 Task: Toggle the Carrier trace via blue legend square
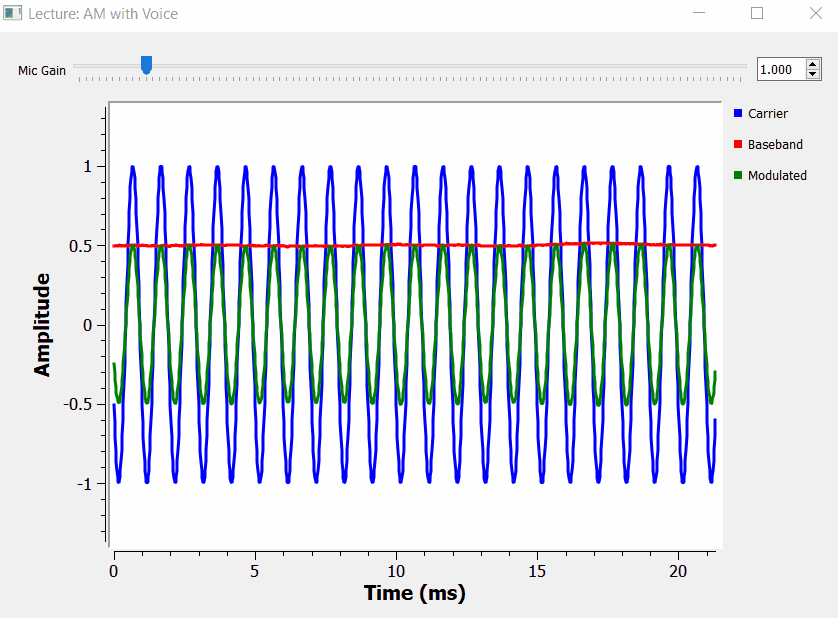[x=738, y=114]
